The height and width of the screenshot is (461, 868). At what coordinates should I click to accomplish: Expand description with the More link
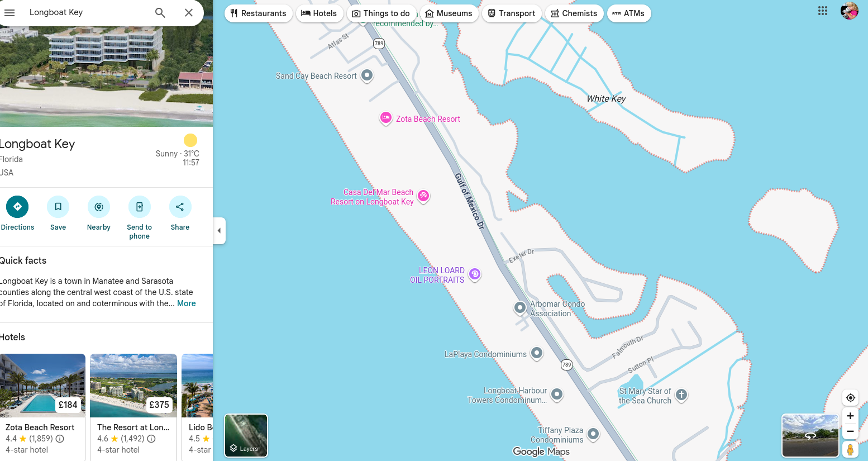click(x=187, y=303)
